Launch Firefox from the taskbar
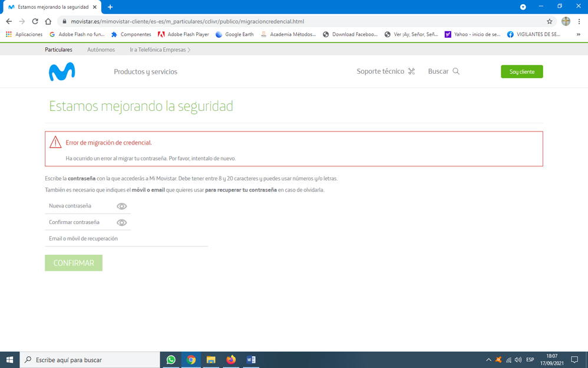The image size is (588, 368). click(x=230, y=360)
